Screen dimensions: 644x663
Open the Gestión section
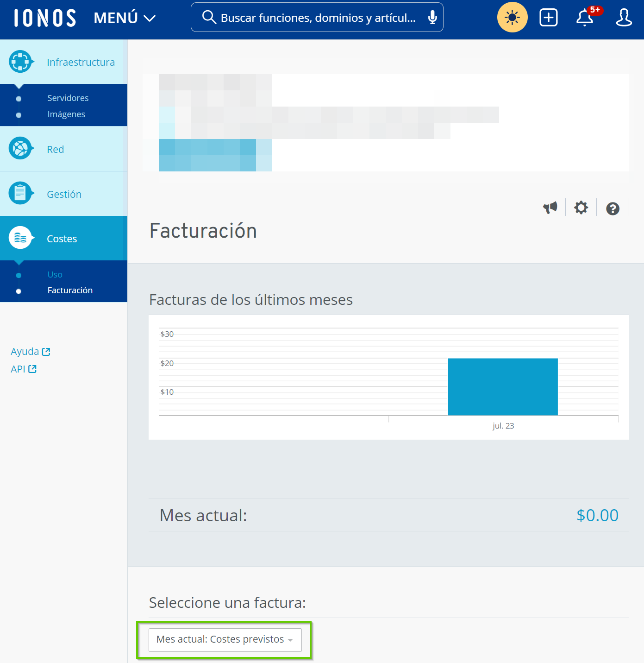[64, 194]
